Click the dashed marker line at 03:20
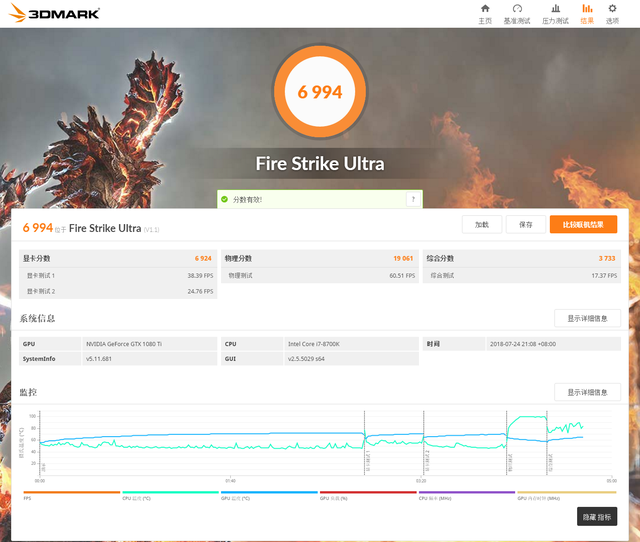Image resolution: width=640 pixels, height=542 pixels. (424, 443)
